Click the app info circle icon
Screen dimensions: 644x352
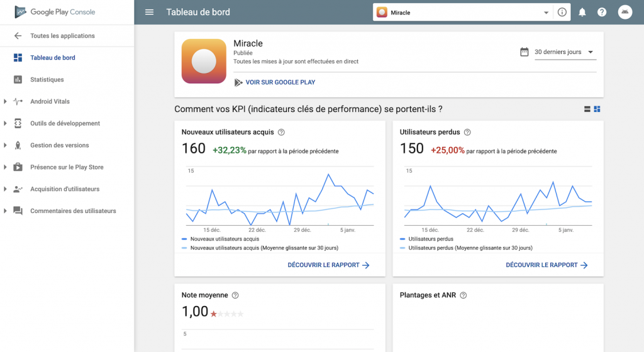point(562,13)
